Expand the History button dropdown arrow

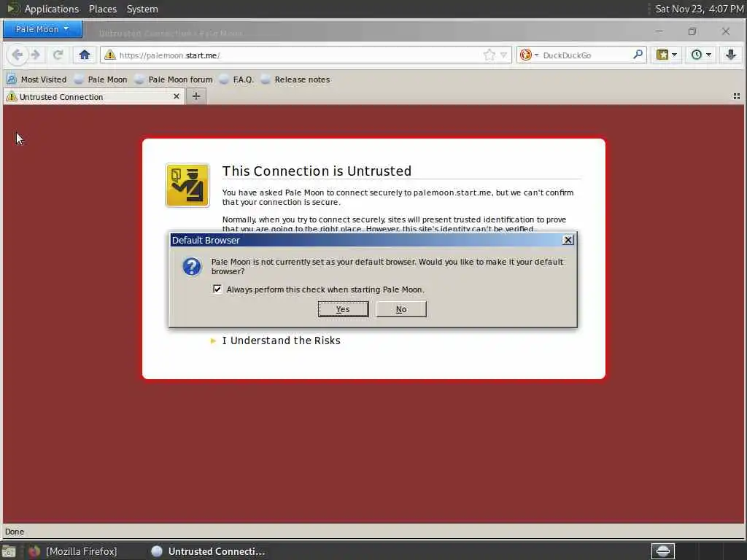[x=709, y=55]
